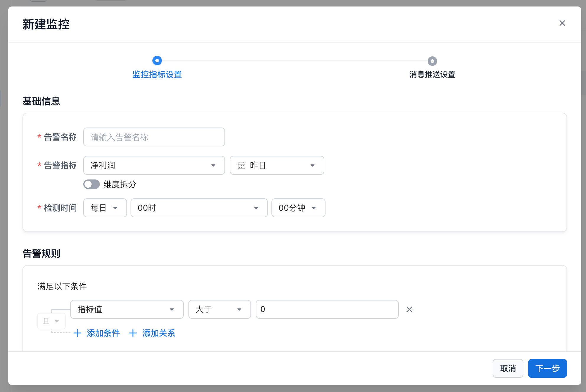Remove the condition row with X icon
The width and height of the screenshot is (586, 392).
coord(409,309)
